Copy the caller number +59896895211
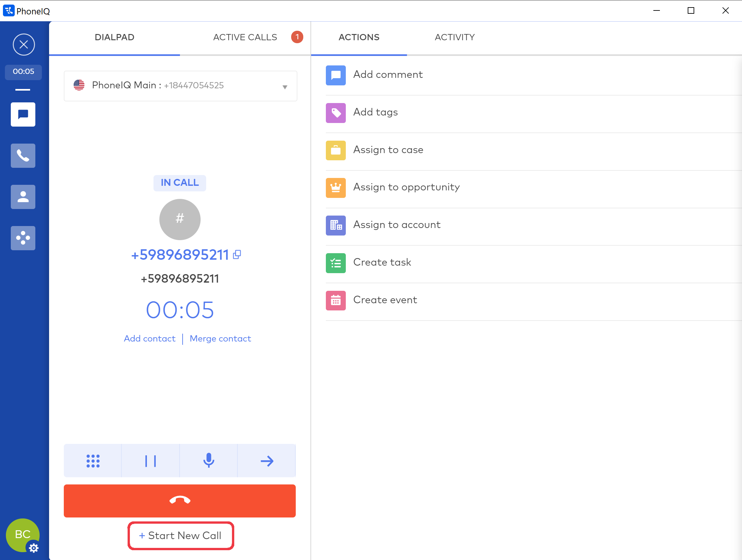742x560 pixels. point(237,254)
